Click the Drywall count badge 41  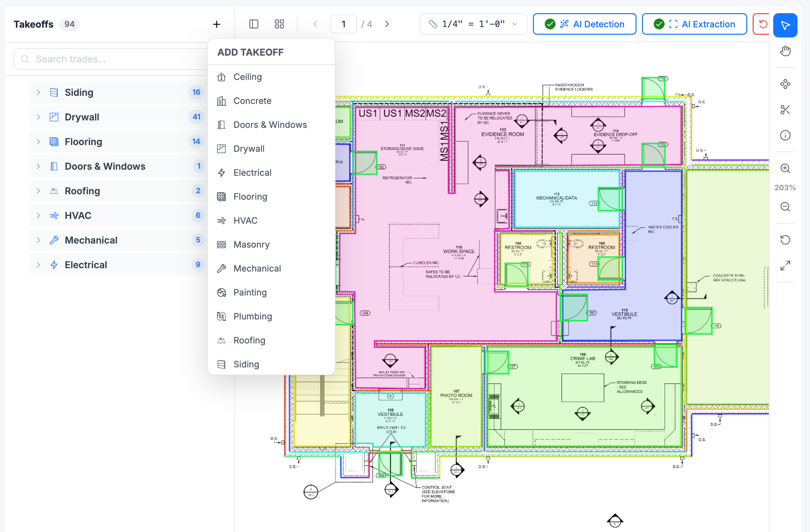click(196, 117)
